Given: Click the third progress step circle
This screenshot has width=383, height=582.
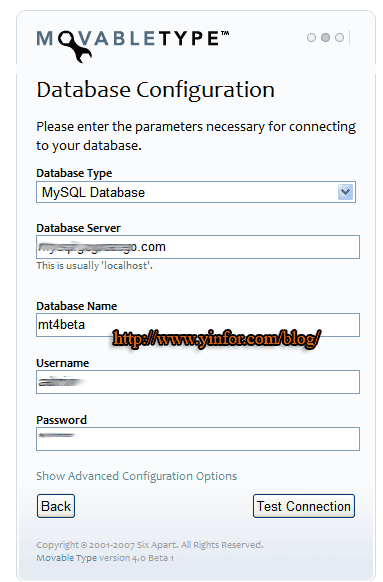Looking at the screenshot, I should click(339, 37).
